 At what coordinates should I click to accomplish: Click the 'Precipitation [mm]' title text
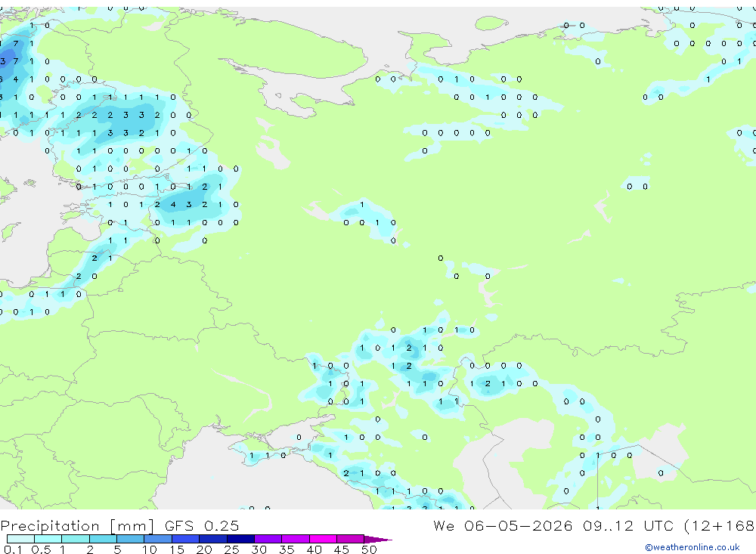[x=77, y=526]
